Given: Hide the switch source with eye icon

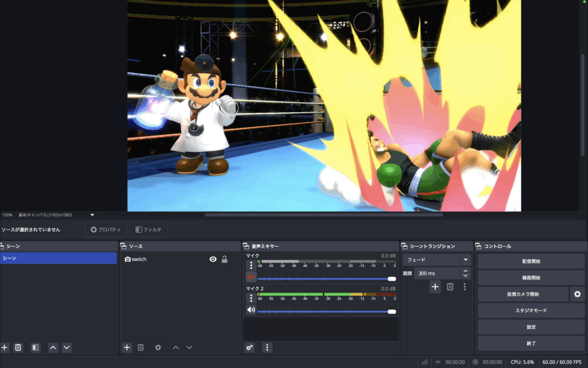Looking at the screenshot, I should (x=213, y=259).
